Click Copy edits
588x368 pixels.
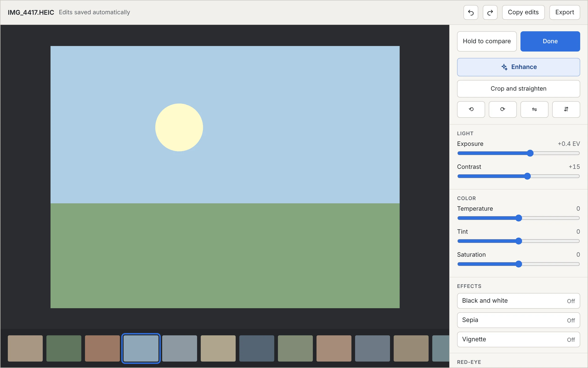coord(523,12)
